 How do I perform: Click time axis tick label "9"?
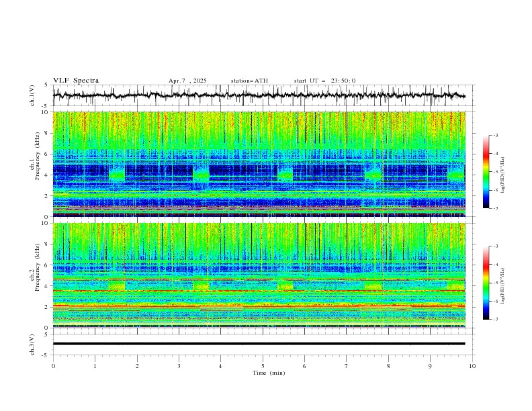click(430, 366)
